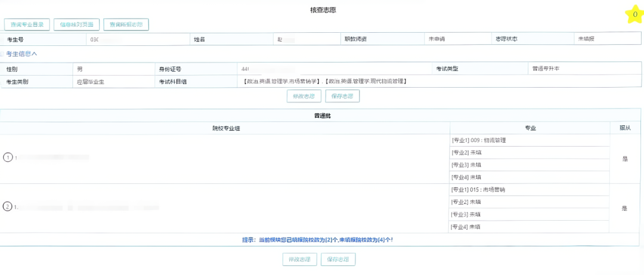Image resolution: width=644 pixels, height=275 pixels.
Task: Click the 服从 value 是 for second group
Action: (x=625, y=208)
